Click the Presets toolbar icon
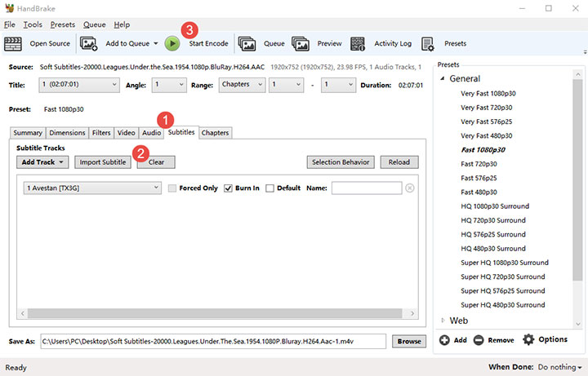 click(x=428, y=43)
